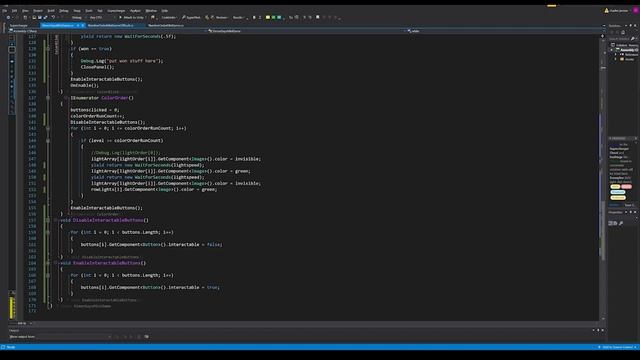Screen dimensions: 640x360
Task: Click the rowLights[i] color = green line
Action: pyautogui.click(x=154, y=189)
